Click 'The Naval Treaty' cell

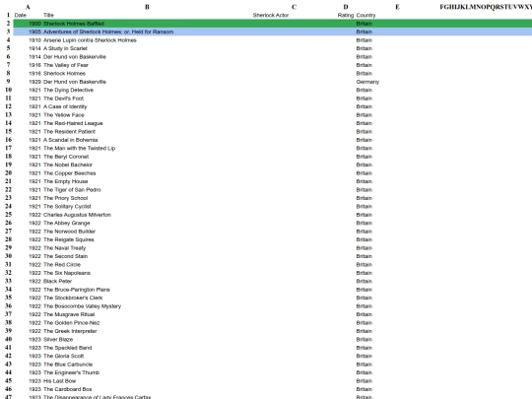(x=64, y=247)
